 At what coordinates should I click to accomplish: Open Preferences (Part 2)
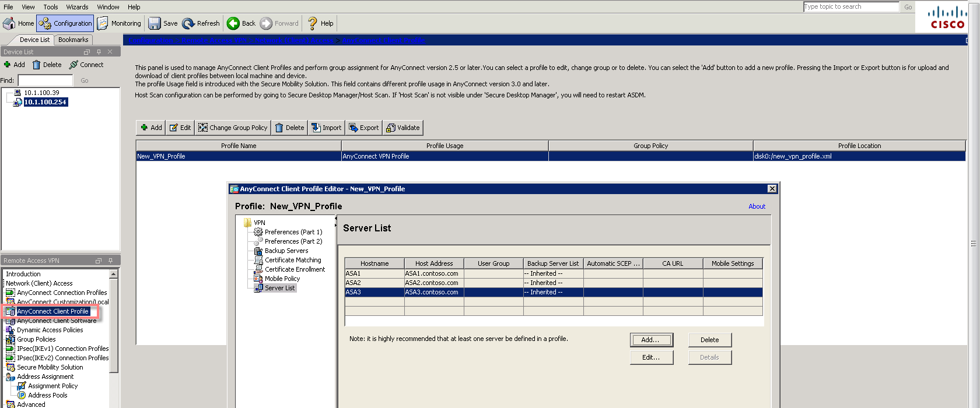[293, 241]
